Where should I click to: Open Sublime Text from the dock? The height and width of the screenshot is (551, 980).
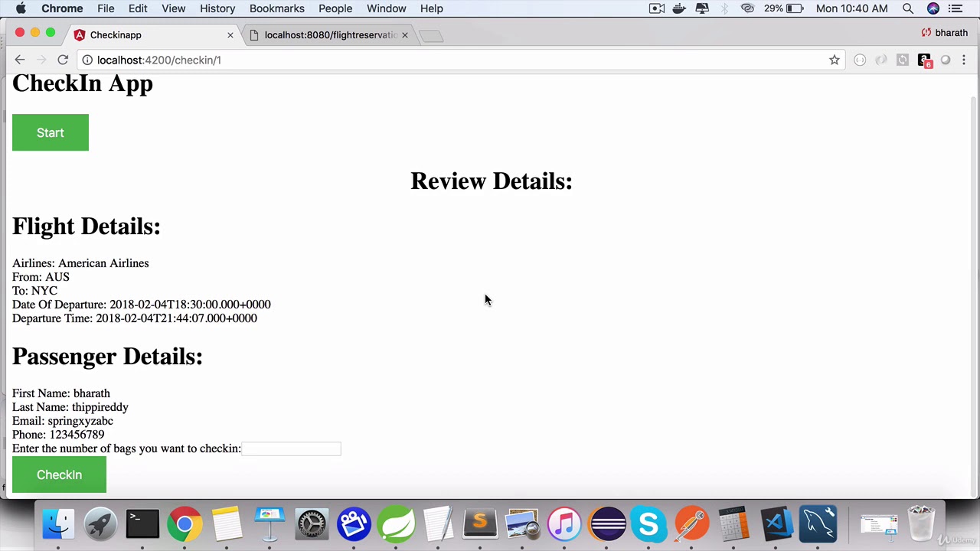tap(480, 524)
